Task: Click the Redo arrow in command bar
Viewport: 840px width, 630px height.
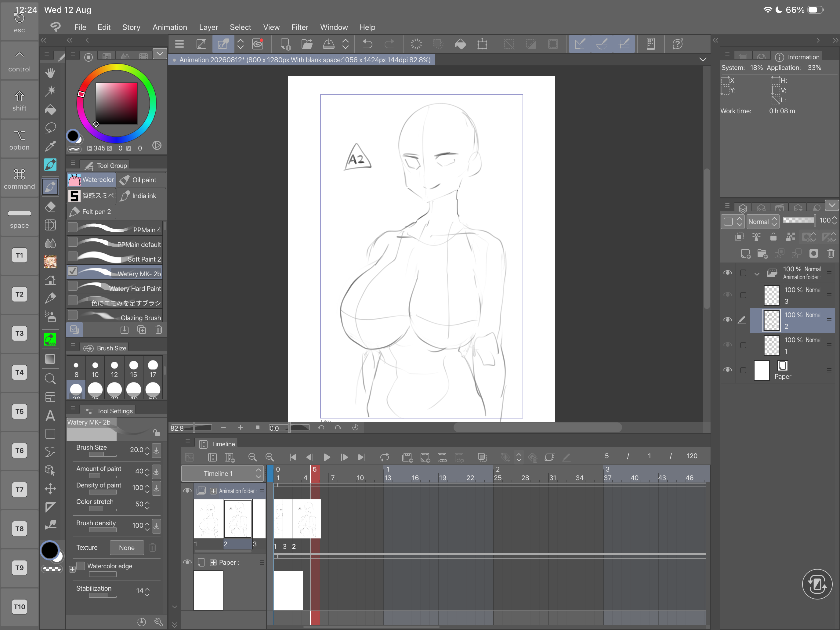Action: click(x=389, y=44)
